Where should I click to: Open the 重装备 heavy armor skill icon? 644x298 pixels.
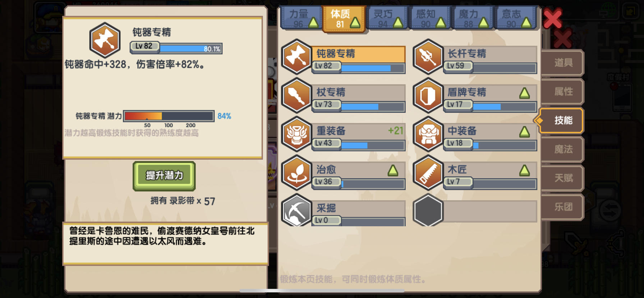click(x=296, y=134)
